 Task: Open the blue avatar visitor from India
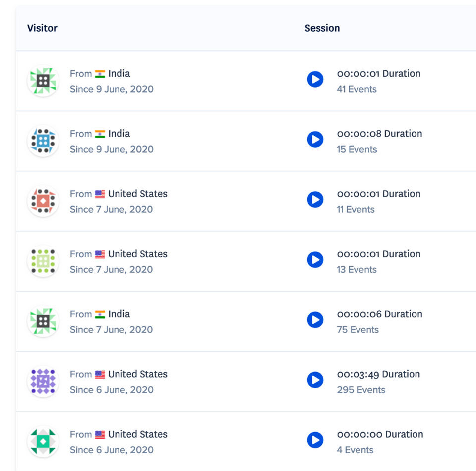(x=43, y=141)
